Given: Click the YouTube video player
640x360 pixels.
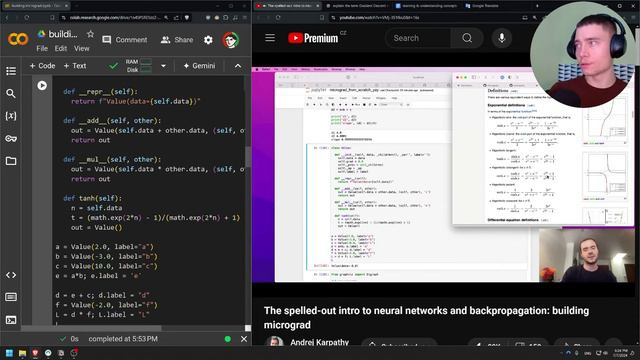Looking at the screenshot, I should click(443, 175).
